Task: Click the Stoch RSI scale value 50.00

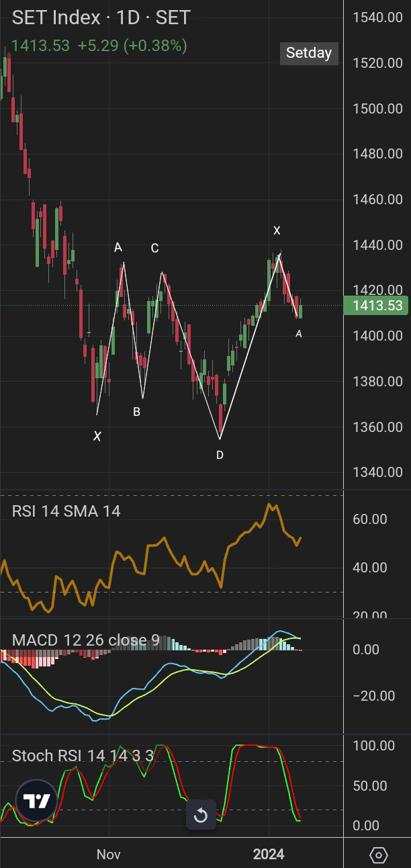Action: click(370, 786)
